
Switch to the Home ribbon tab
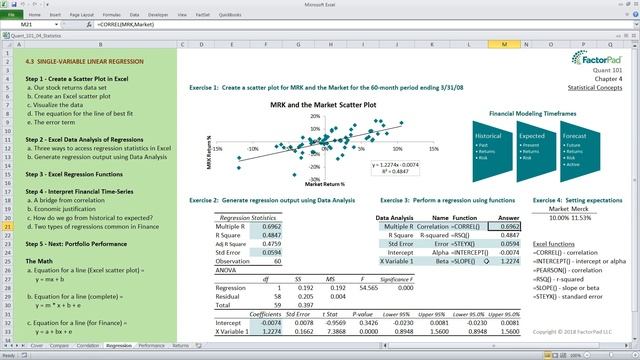coord(35,15)
